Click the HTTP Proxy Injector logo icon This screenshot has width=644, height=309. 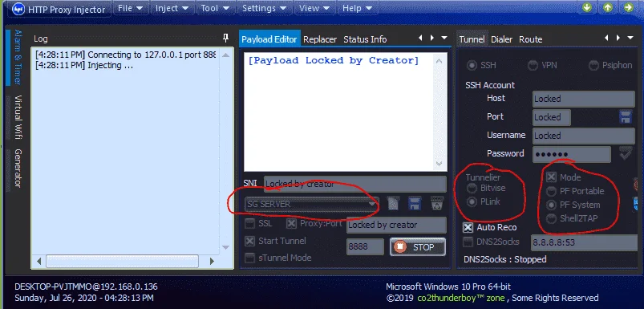(x=18, y=9)
